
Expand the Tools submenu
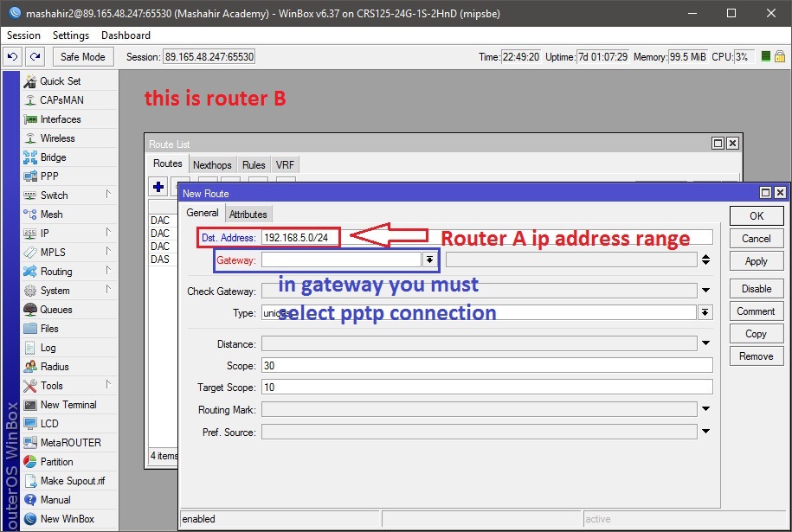click(108, 385)
